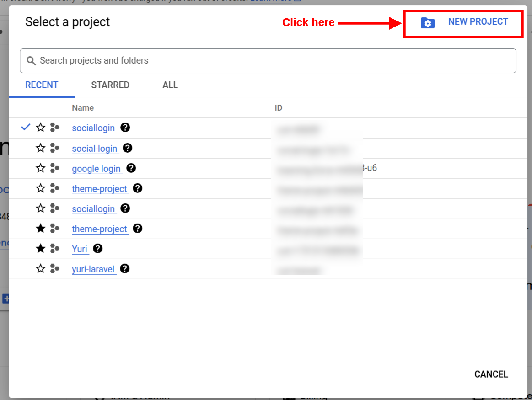Switch to the STARRED tab

coord(110,85)
